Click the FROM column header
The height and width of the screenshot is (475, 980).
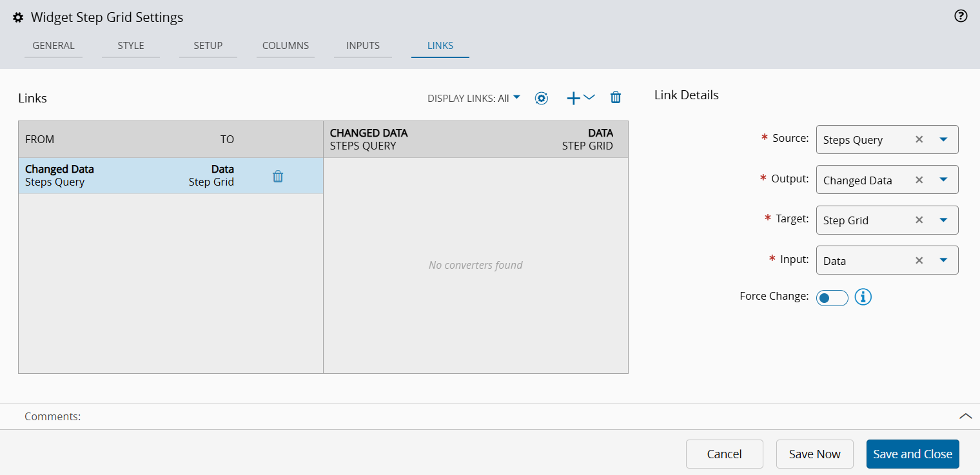[40, 139]
